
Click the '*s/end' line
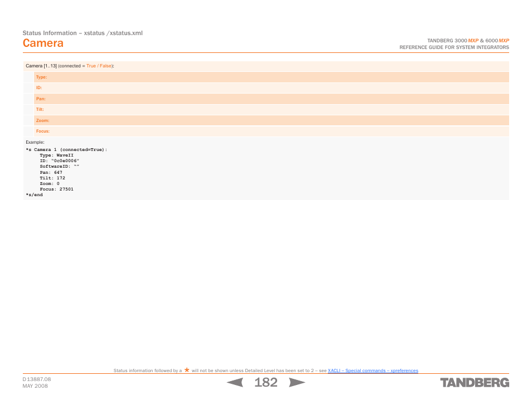[34, 195]
